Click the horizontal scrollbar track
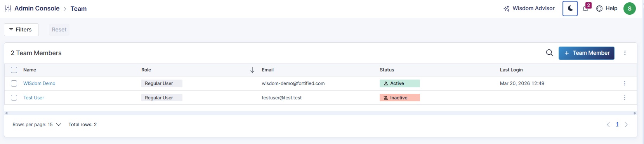The image size is (644, 144). click(321, 113)
